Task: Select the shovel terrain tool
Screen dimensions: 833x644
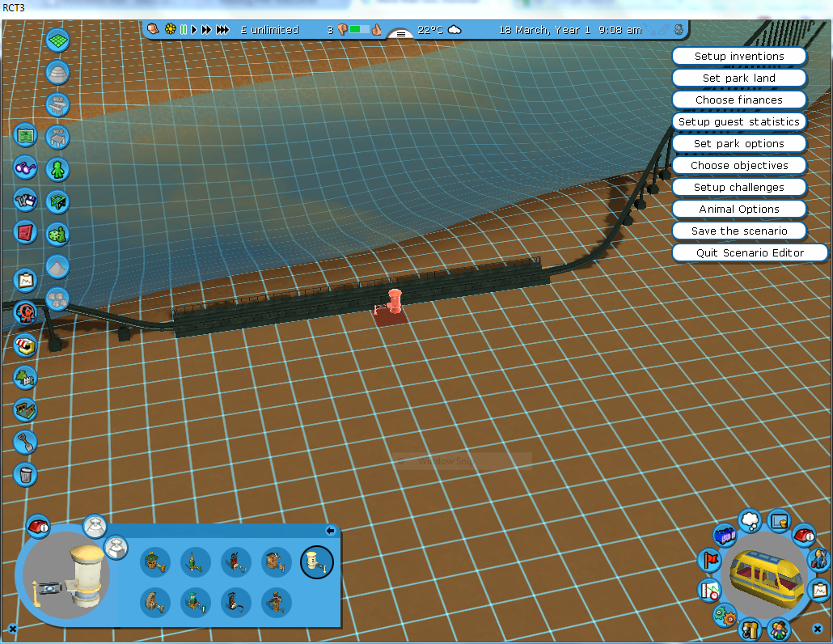Action: pos(25,442)
